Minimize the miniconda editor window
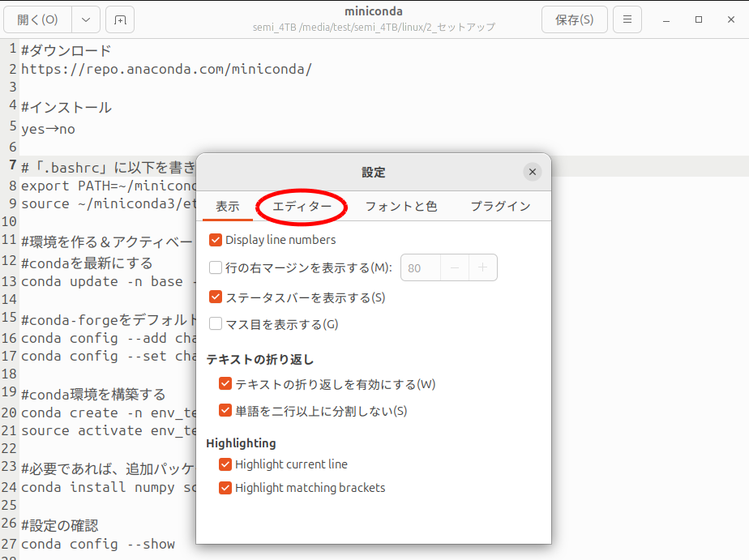 pos(666,19)
